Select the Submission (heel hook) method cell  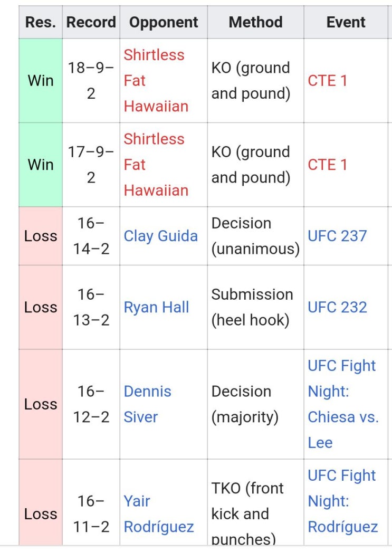pos(255,307)
